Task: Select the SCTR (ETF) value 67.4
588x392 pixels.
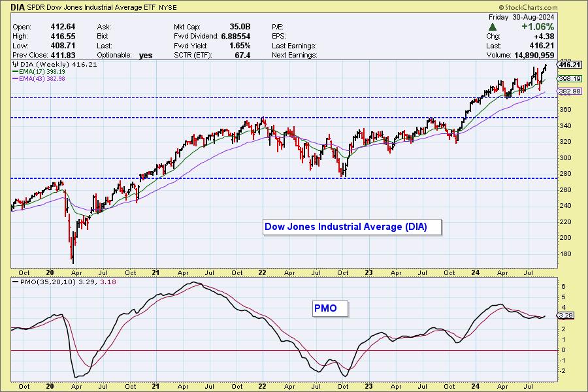Action: [242, 55]
